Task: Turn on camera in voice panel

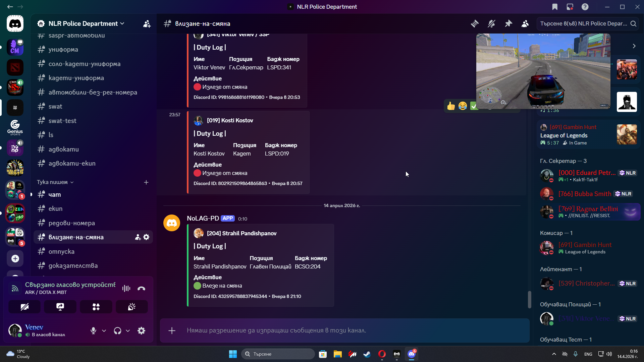Action: [24, 307]
